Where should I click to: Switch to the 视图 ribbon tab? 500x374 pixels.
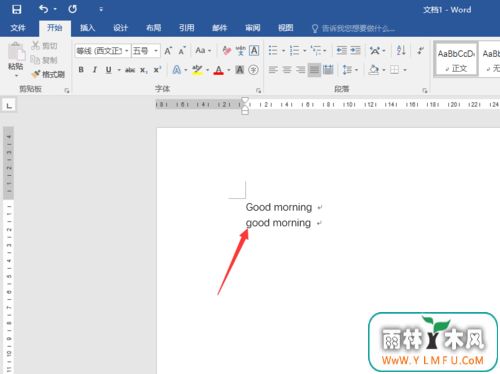[286, 28]
